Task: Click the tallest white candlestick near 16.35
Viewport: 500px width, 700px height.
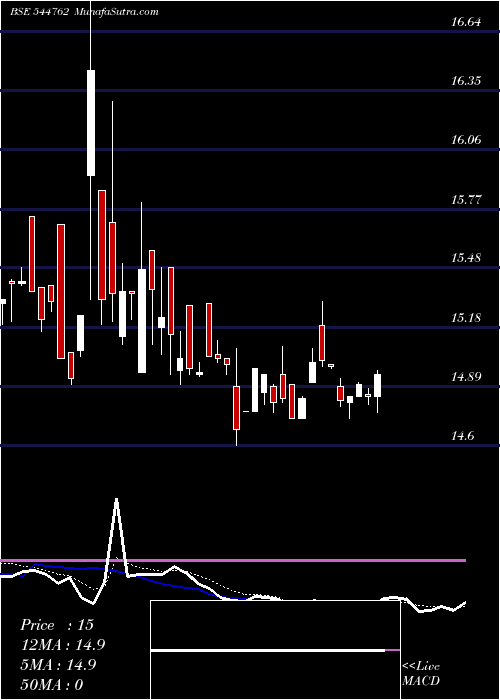Action: (91, 123)
